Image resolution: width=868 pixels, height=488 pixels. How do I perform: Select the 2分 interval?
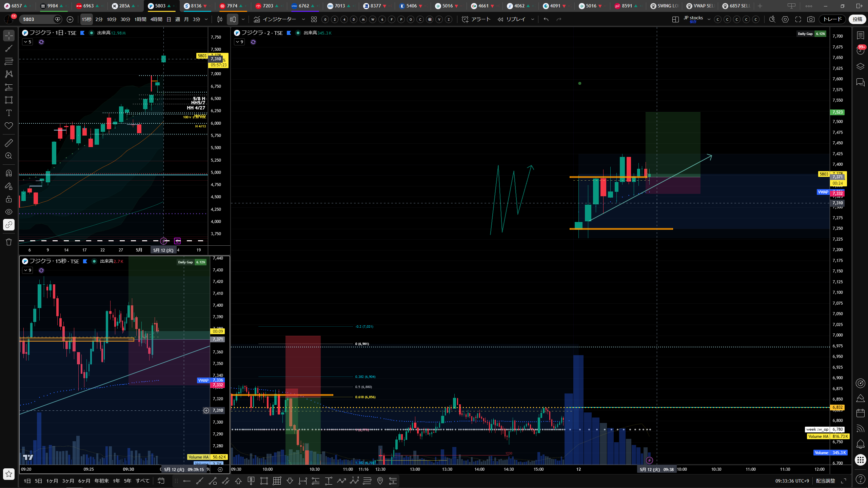point(99,19)
